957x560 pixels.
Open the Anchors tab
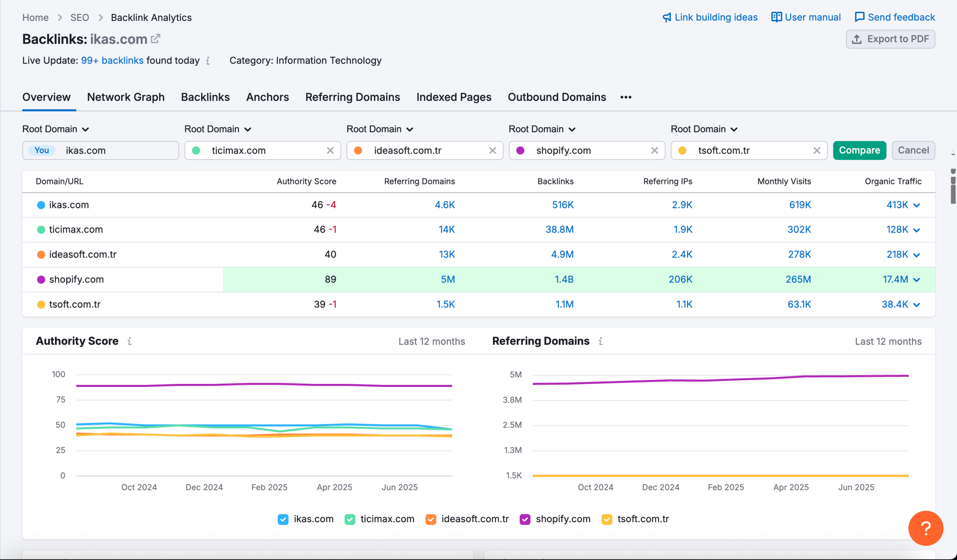pos(267,97)
